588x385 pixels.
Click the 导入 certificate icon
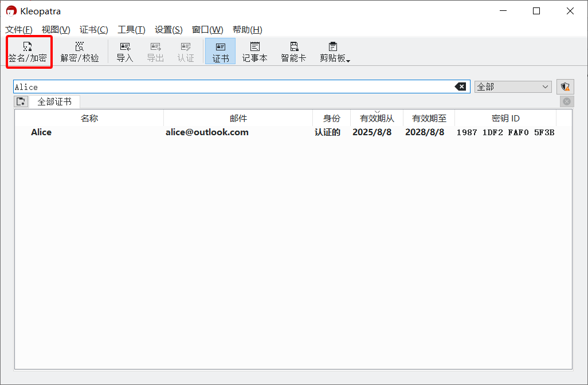click(124, 52)
